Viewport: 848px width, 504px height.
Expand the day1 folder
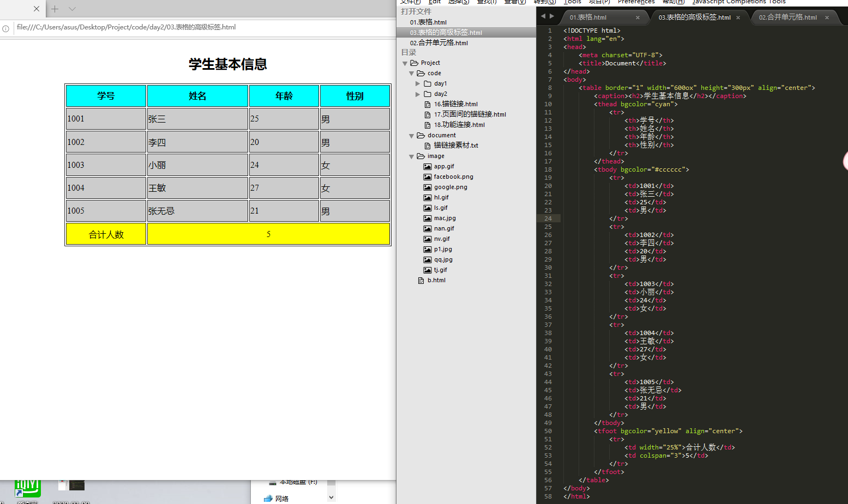pos(418,84)
